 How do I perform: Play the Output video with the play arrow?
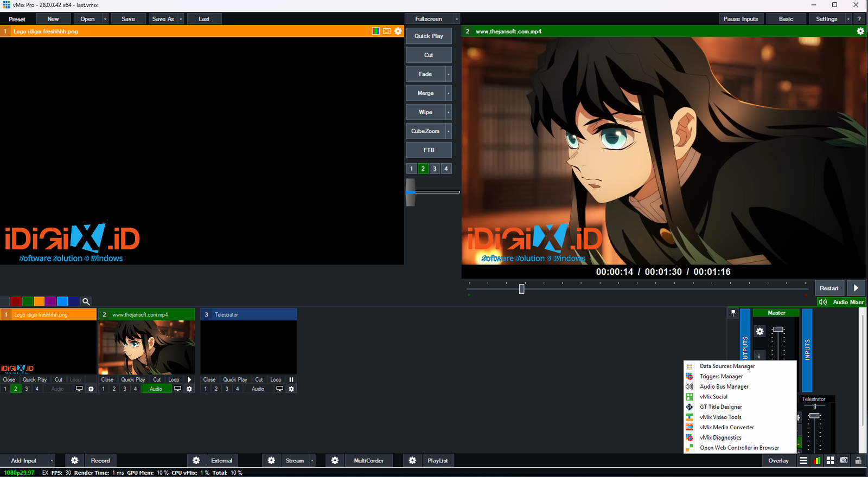856,288
